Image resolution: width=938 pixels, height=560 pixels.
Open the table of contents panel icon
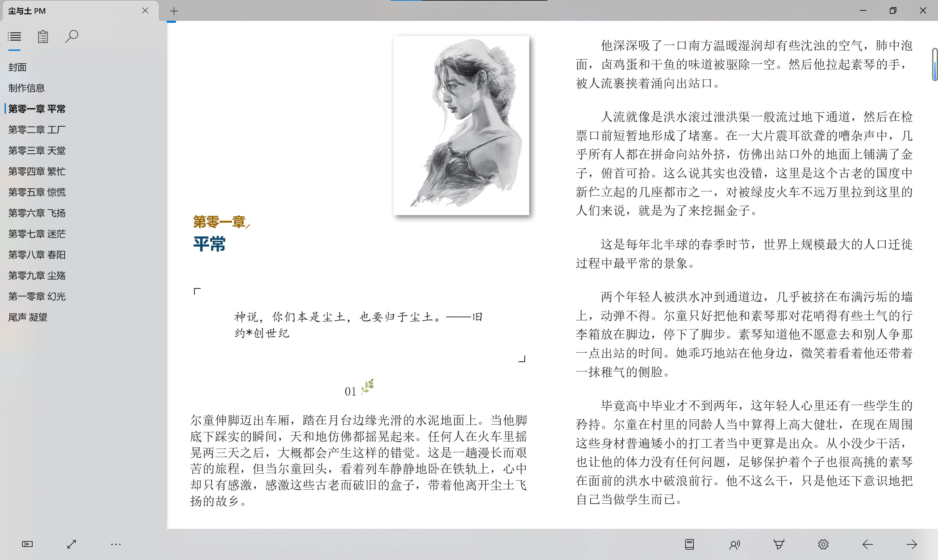(x=14, y=36)
